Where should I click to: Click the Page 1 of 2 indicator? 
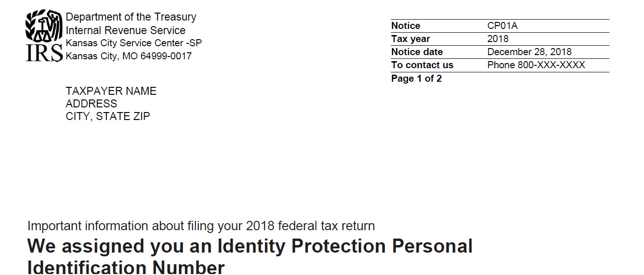pos(416,78)
